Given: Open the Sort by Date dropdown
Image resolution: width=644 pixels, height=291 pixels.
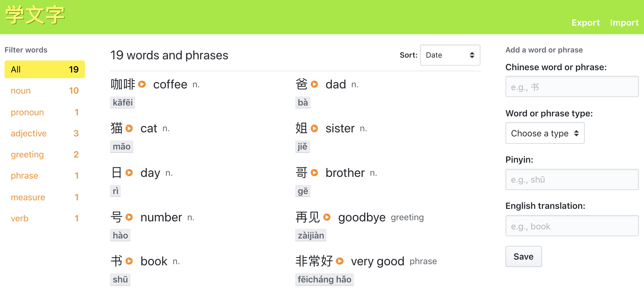Looking at the screenshot, I should tap(450, 55).
